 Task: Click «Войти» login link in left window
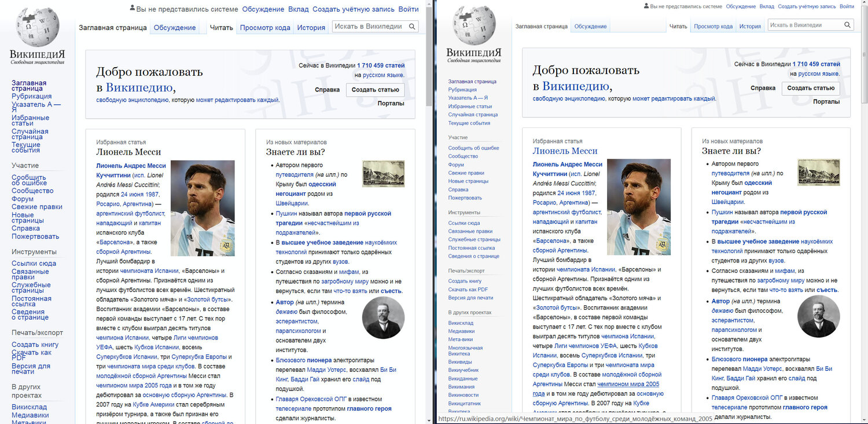[409, 9]
